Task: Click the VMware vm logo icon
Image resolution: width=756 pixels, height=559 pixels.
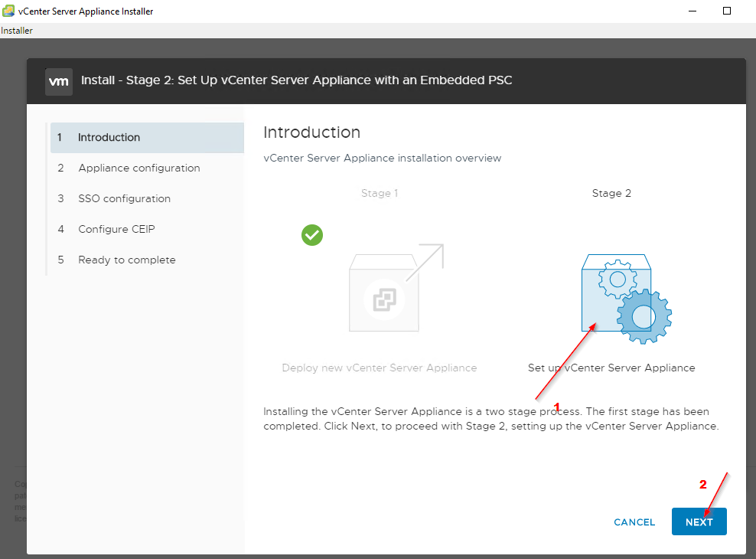Action: pyautogui.click(x=59, y=81)
